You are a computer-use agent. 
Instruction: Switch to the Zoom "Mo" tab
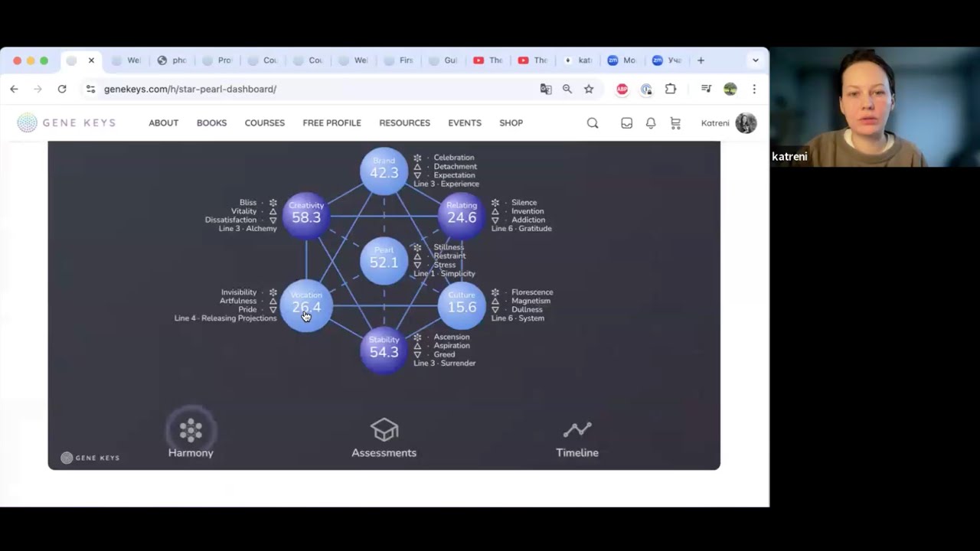click(622, 60)
